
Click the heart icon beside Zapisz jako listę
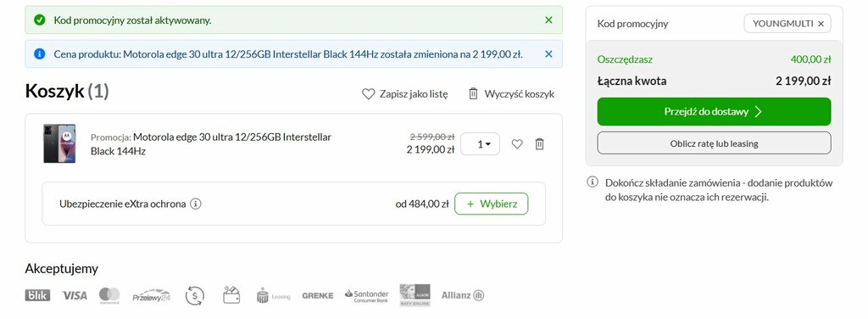368,94
